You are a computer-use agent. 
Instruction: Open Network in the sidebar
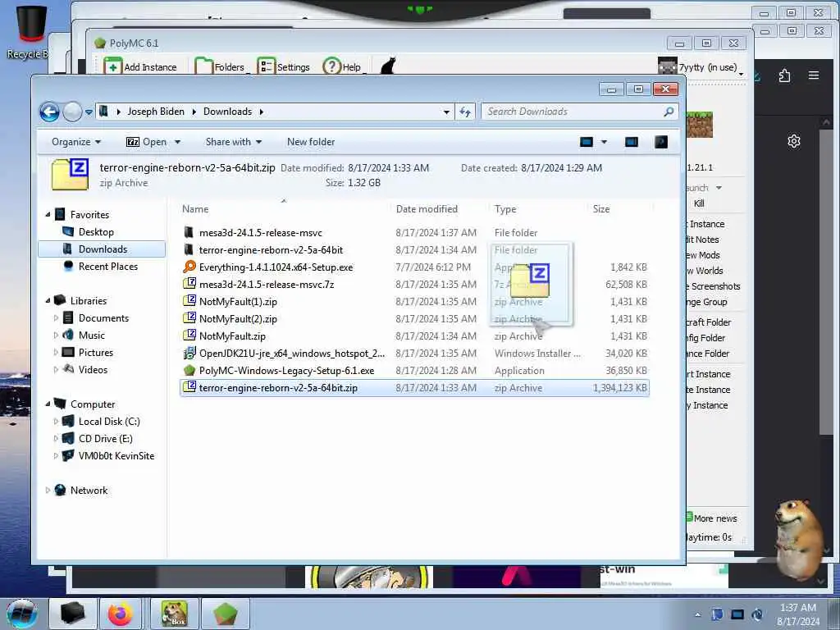(x=89, y=491)
